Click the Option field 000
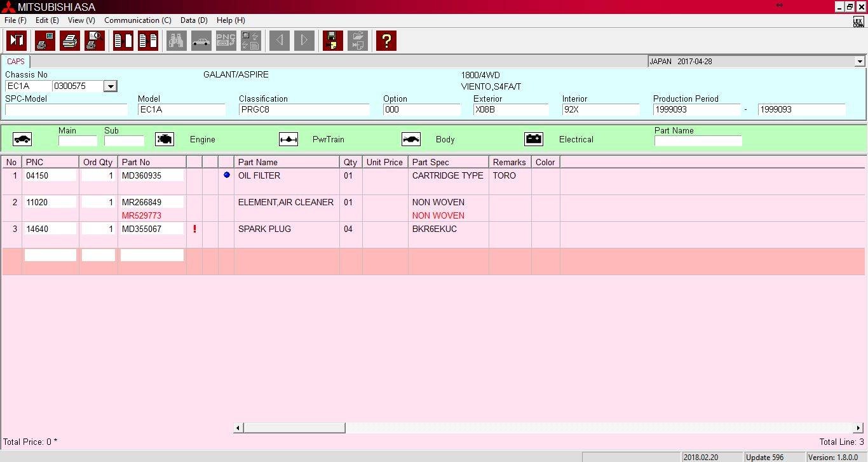Screen dimensions: 868x462 point(421,109)
